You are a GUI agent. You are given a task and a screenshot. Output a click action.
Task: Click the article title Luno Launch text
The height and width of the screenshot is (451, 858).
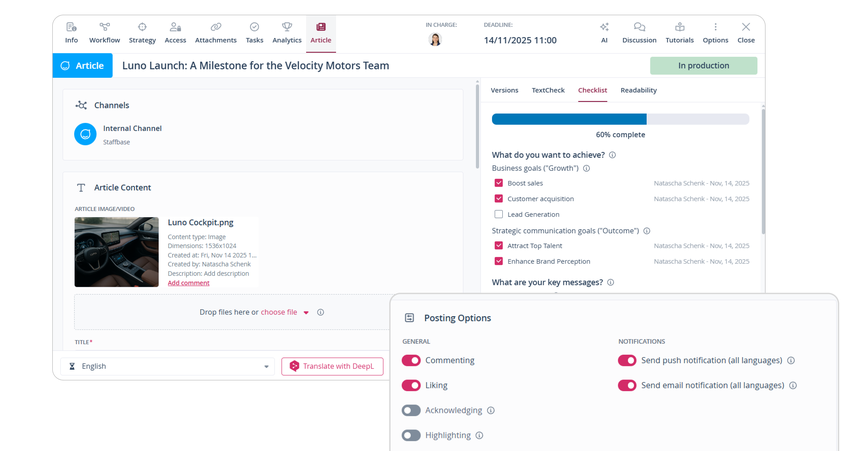pos(256,66)
